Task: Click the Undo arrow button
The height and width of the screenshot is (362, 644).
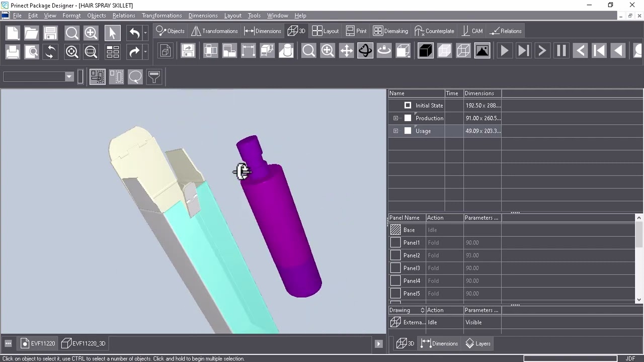Action: (x=134, y=33)
